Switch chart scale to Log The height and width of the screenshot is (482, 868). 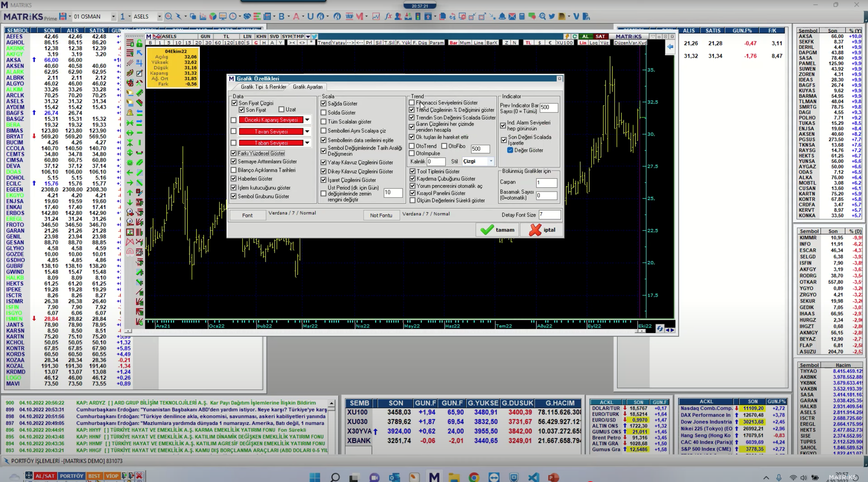[594, 43]
